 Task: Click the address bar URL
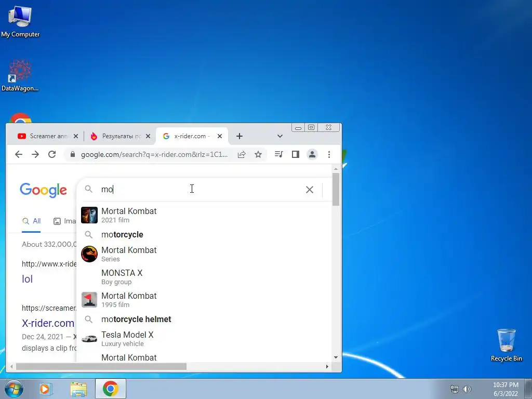pos(154,154)
